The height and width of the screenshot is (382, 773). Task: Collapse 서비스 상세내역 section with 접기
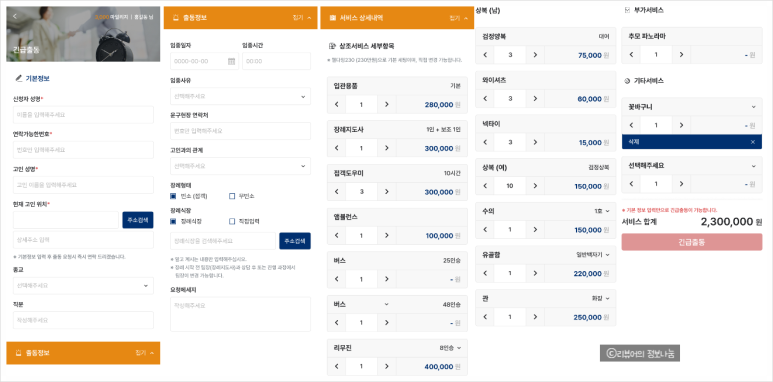coord(459,18)
